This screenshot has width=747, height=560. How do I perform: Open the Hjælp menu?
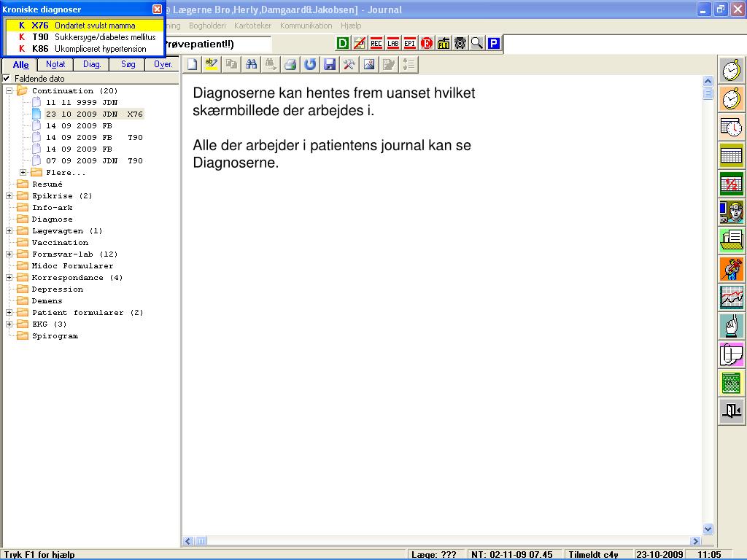point(351,26)
